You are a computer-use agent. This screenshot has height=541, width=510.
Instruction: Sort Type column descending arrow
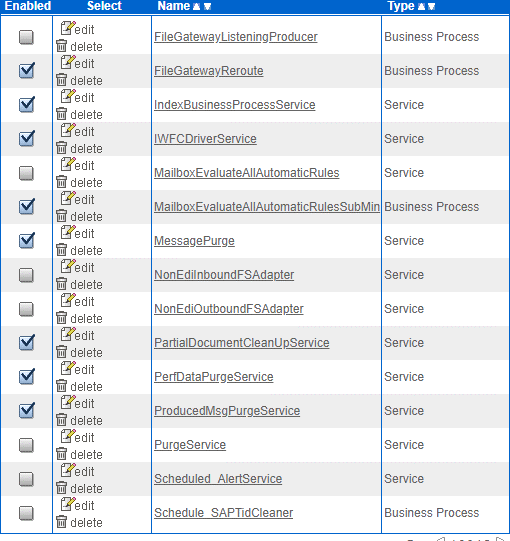tap(431, 7)
